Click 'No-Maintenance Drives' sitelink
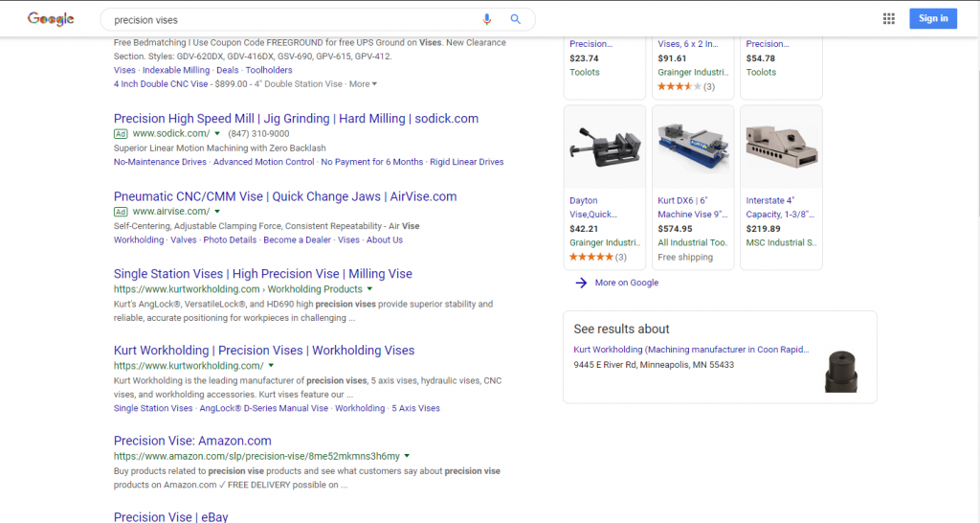 point(160,162)
